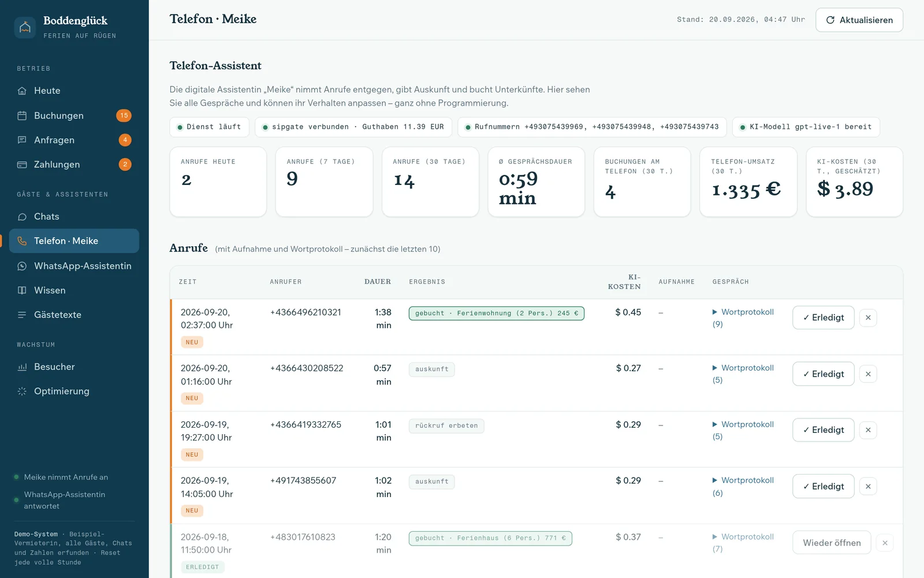The height and width of the screenshot is (578, 924).
Task: Dismiss the call from +4366430208522
Action: point(868,374)
